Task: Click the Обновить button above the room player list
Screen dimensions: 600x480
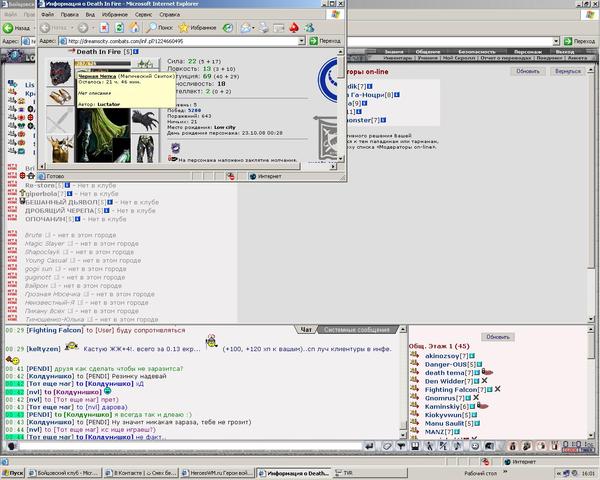Action: pos(498,337)
